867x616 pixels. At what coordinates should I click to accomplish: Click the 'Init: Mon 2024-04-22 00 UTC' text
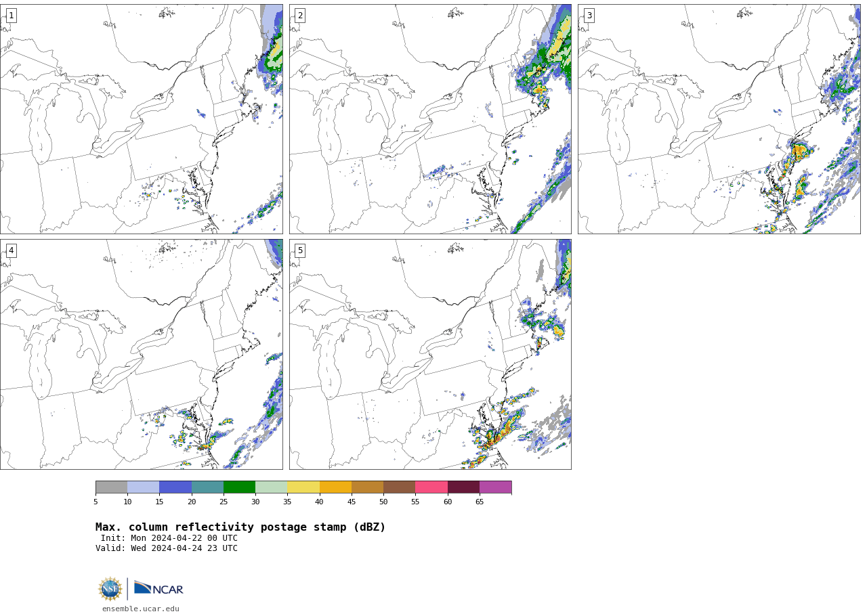pos(169,538)
